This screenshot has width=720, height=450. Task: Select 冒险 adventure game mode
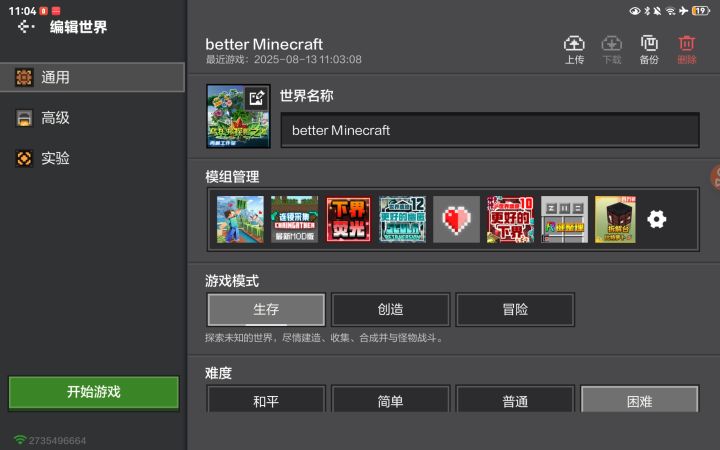[515, 309]
